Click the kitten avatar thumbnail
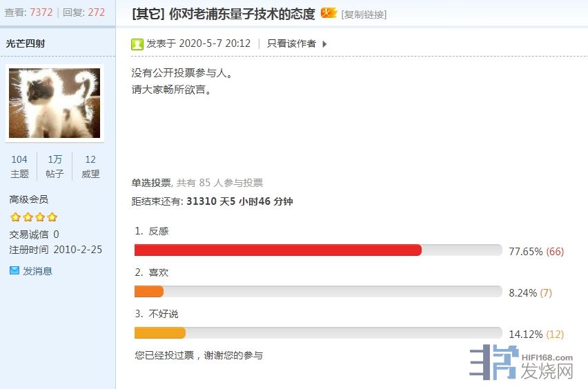Viewport: 588px width, 389px height. point(55,103)
